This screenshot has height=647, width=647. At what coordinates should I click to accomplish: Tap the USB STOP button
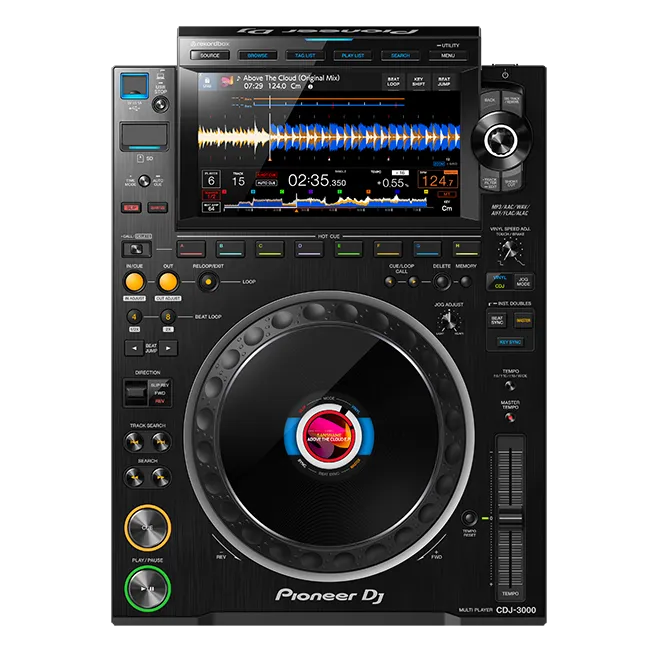pos(161,104)
